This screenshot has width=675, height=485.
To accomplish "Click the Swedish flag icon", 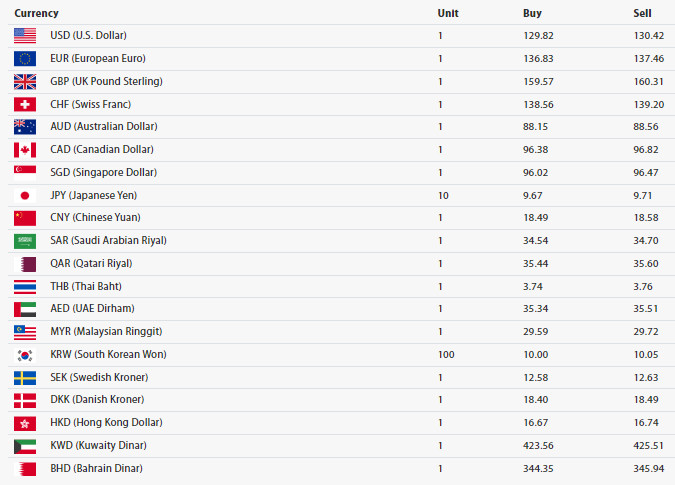I will (25, 377).
